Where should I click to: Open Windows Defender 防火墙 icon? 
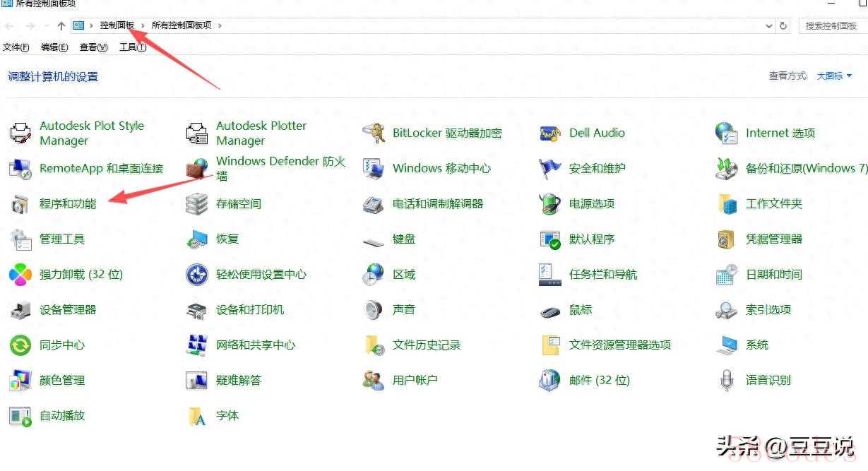pos(196,169)
